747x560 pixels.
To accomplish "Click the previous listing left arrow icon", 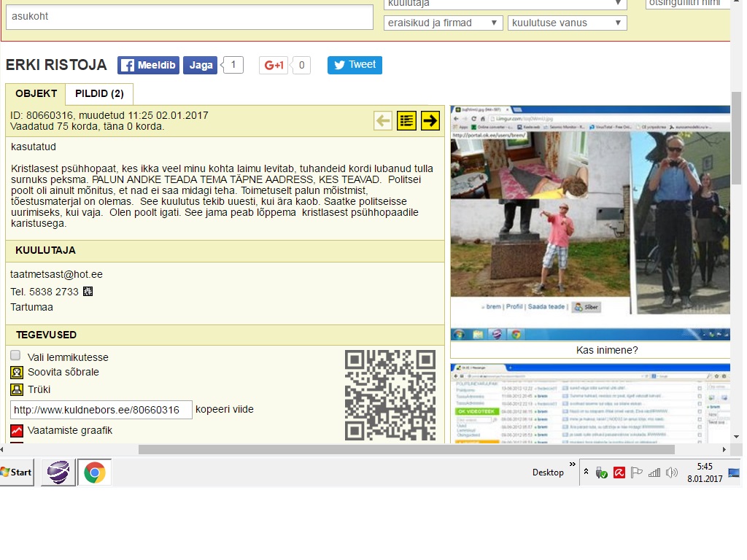I will coord(383,121).
